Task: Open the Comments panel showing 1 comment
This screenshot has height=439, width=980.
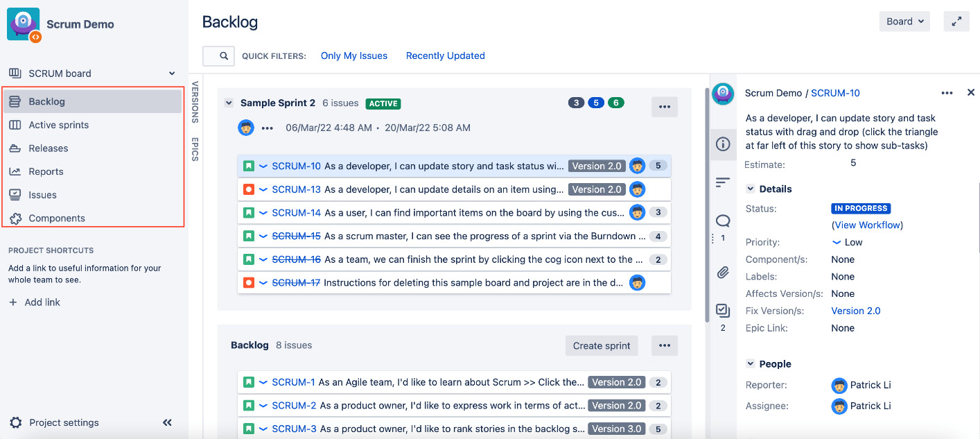Action: click(723, 220)
